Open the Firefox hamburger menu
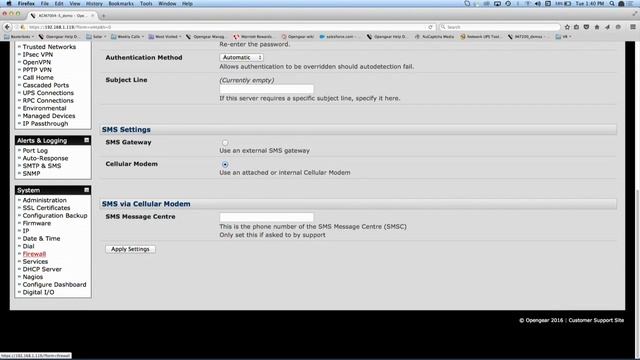 tap(633, 27)
